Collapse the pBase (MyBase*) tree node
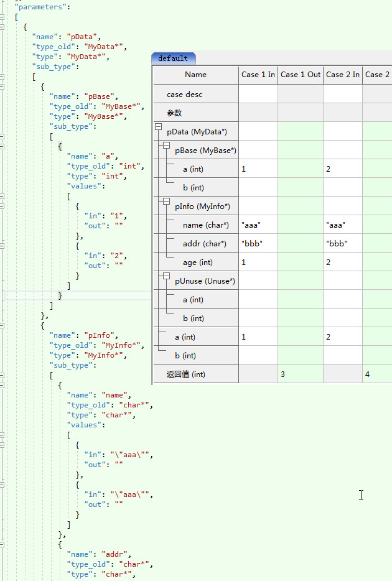The width and height of the screenshot is (392, 581). [x=166, y=146]
